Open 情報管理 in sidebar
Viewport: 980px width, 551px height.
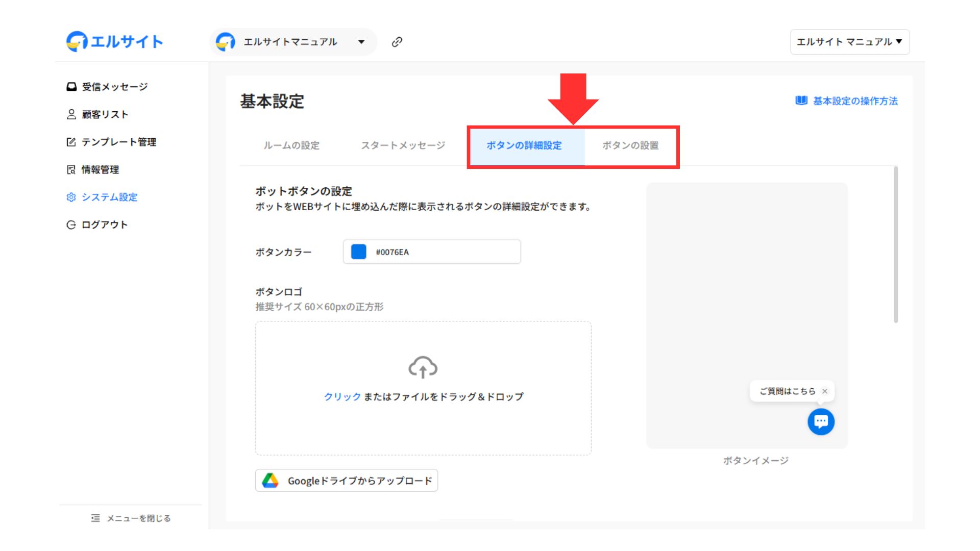pos(100,169)
